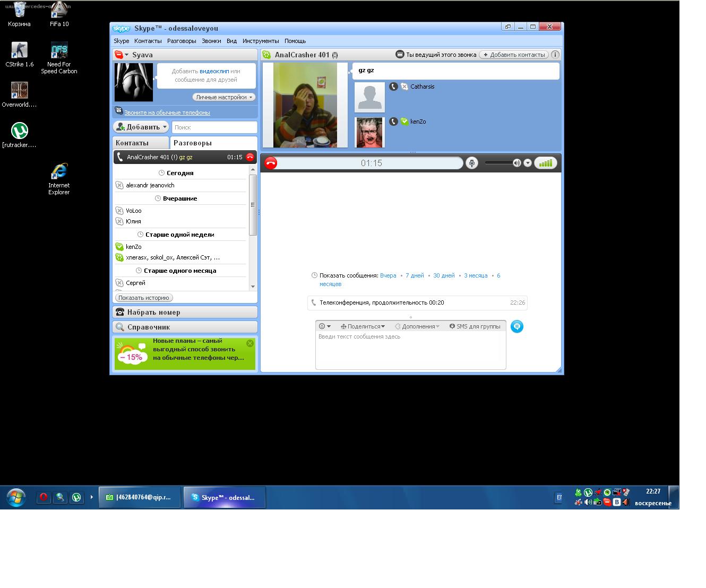Follow the Звоните на обычные телефоны link

[x=167, y=113]
